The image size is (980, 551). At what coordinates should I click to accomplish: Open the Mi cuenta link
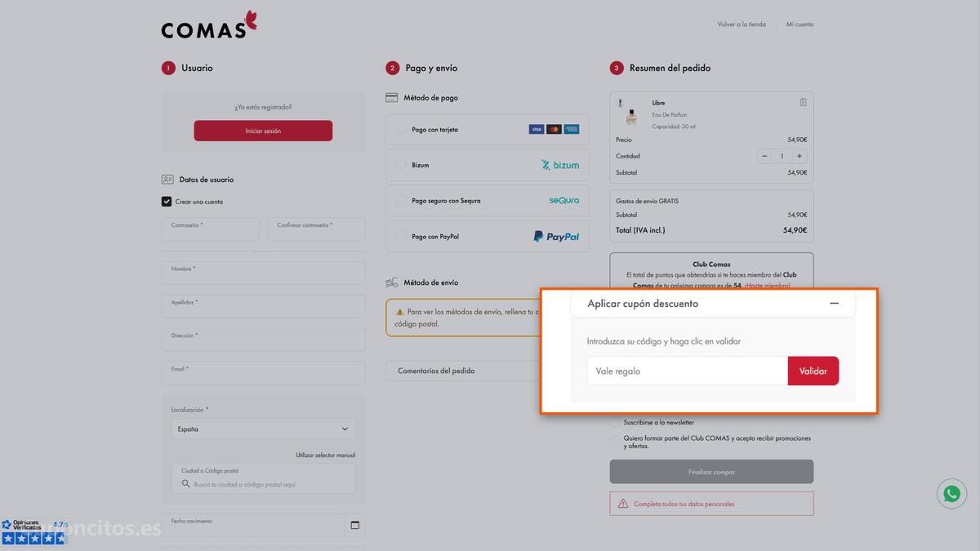800,24
